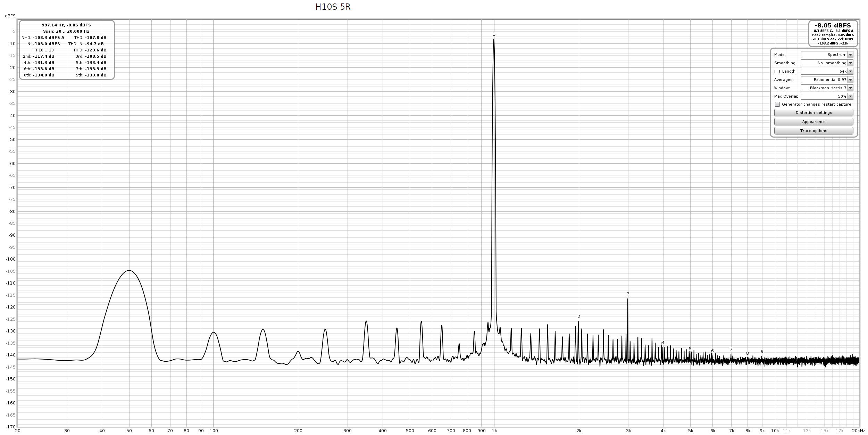868x435 pixels.
Task: Click harmonic marker 3 at 3k
Action: (x=628, y=294)
